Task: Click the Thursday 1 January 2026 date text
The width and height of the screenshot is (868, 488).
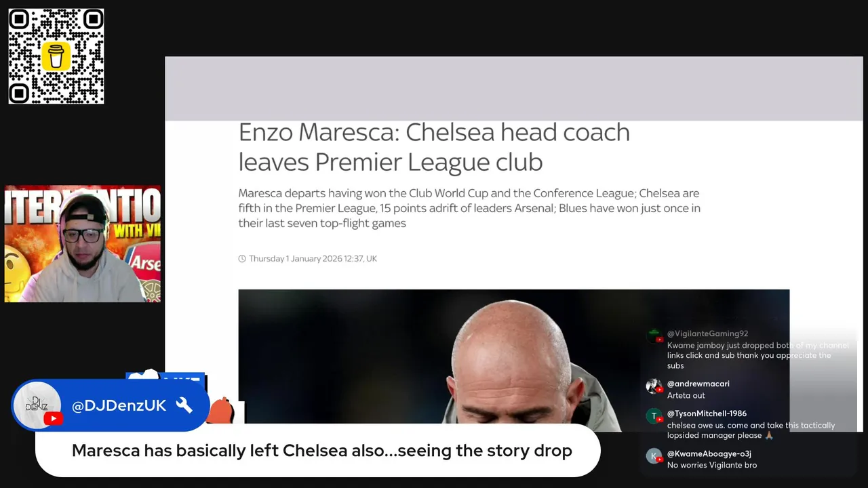Action: [313, 259]
